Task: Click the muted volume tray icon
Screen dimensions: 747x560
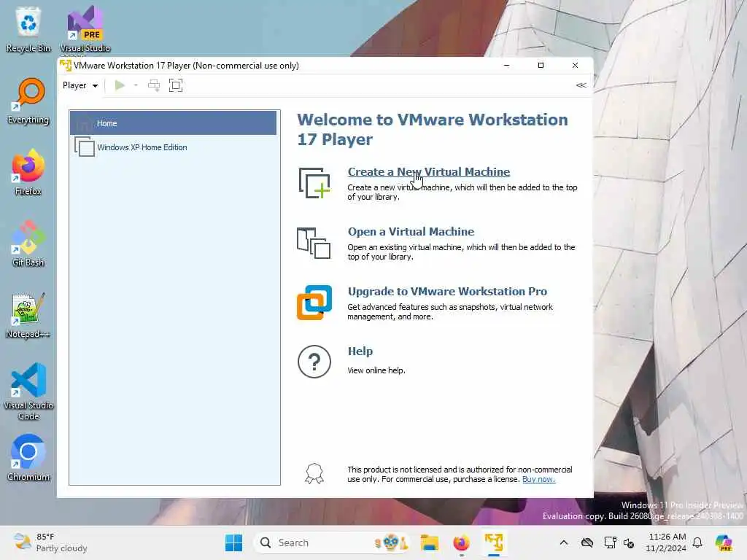Action: click(x=629, y=542)
